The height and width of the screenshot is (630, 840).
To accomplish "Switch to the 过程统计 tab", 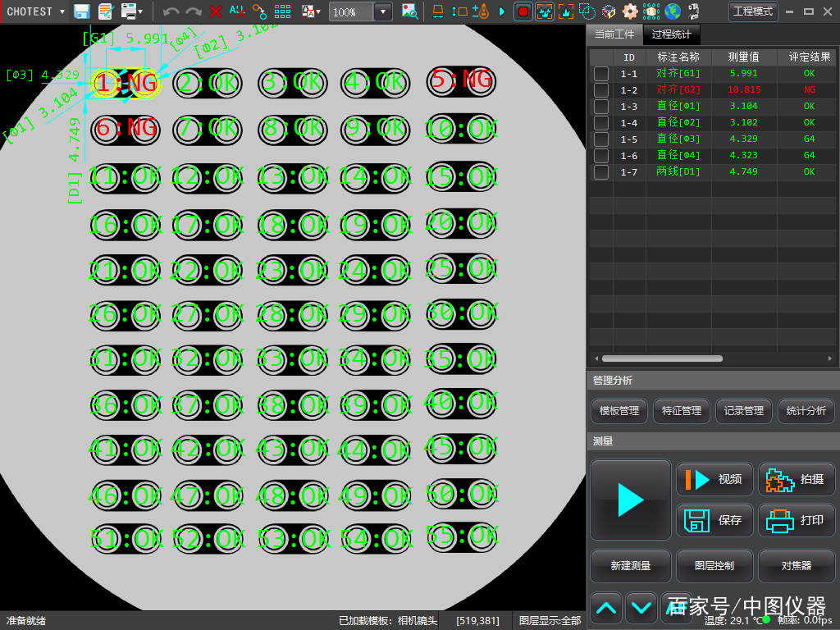I will (671, 34).
